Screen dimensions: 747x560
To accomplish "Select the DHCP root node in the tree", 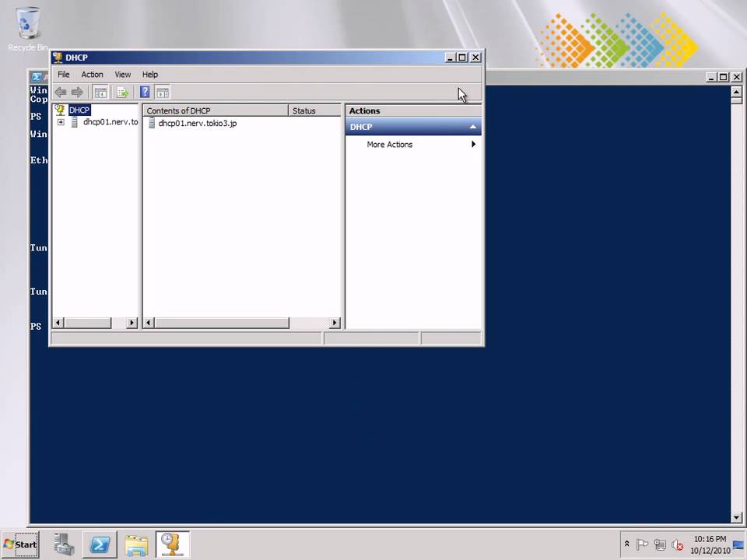I will [x=79, y=110].
